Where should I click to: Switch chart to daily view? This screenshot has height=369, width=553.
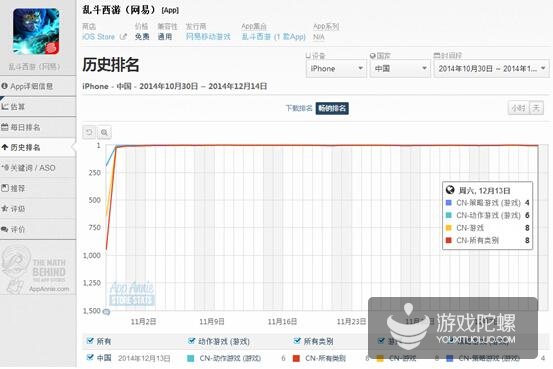536,108
